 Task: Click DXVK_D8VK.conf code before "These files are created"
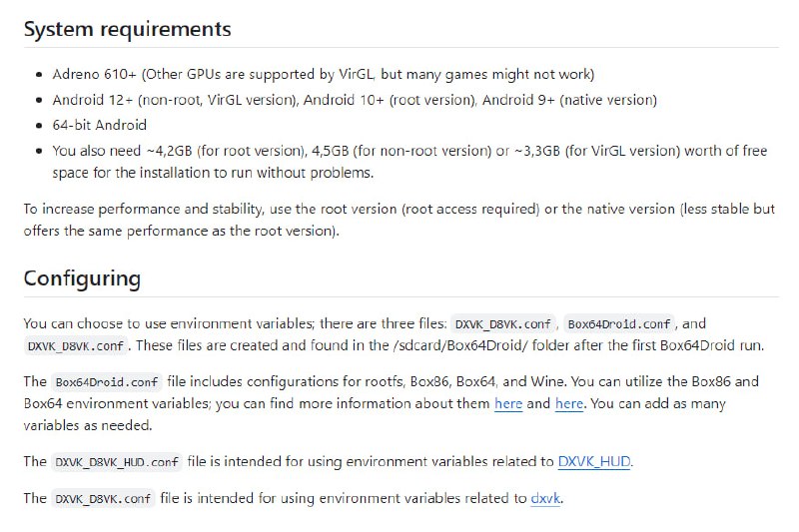tap(76, 346)
